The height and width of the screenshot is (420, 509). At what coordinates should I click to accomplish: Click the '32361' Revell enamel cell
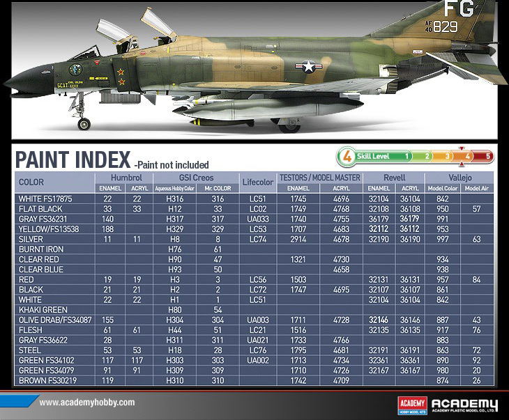(x=379, y=360)
